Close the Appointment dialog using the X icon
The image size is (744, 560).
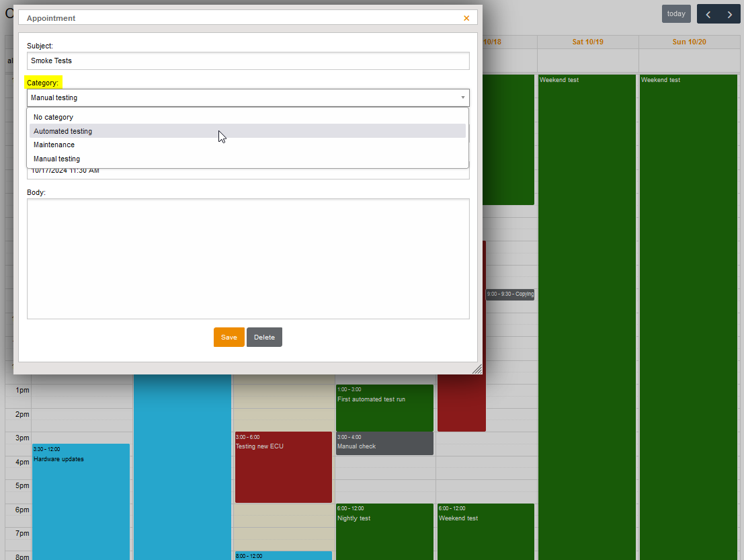[x=466, y=18]
